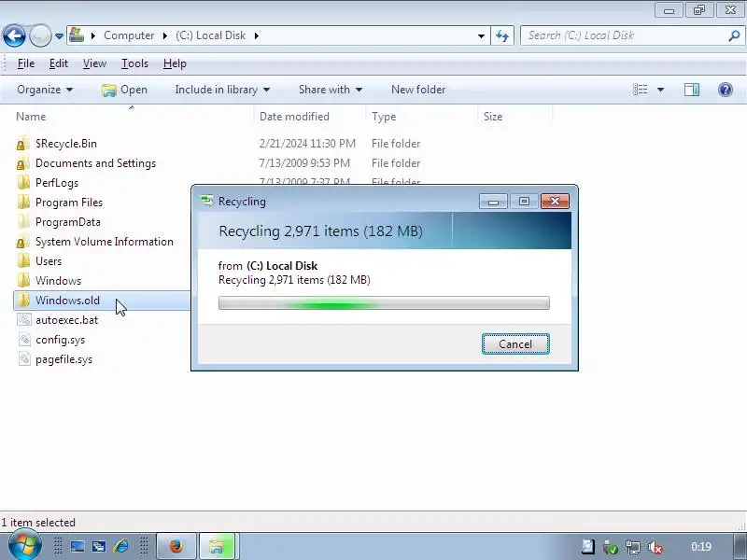Click the taskbar clock showing 0:19
747x560 pixels.
701,547
